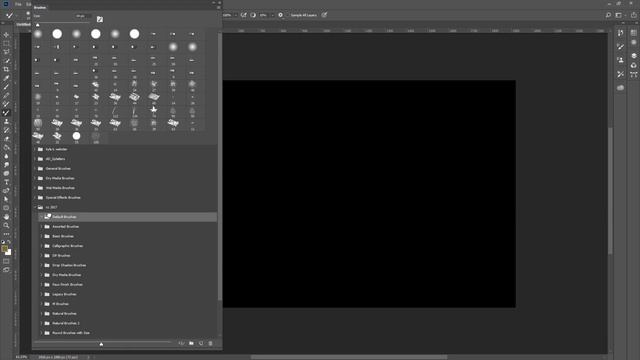Adjust the brush thumbnail size slider
This screenshot has height=360, width=640.
coord(101,343)
